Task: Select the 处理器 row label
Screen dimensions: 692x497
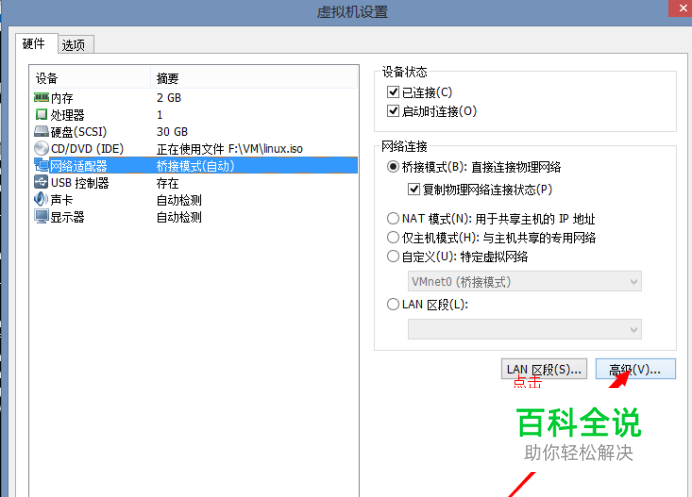Action: [x=68, y=115]
